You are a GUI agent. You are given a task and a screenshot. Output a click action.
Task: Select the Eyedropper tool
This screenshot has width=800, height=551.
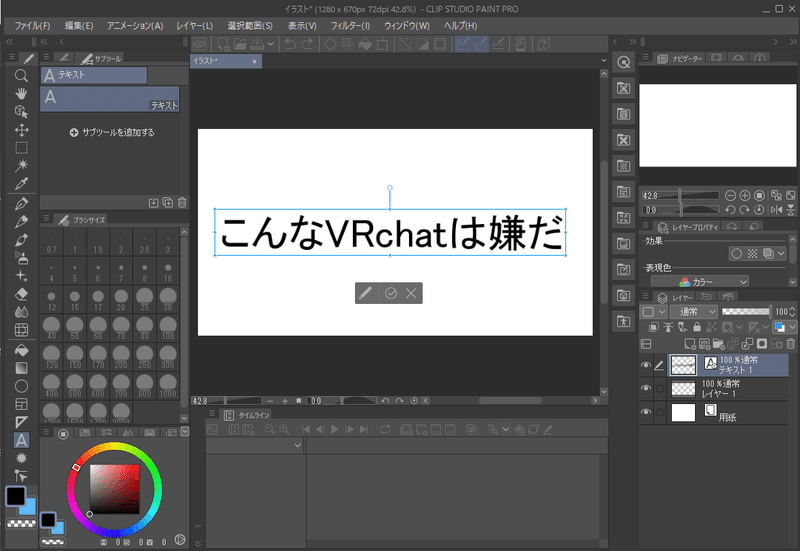tap(21, 184)
